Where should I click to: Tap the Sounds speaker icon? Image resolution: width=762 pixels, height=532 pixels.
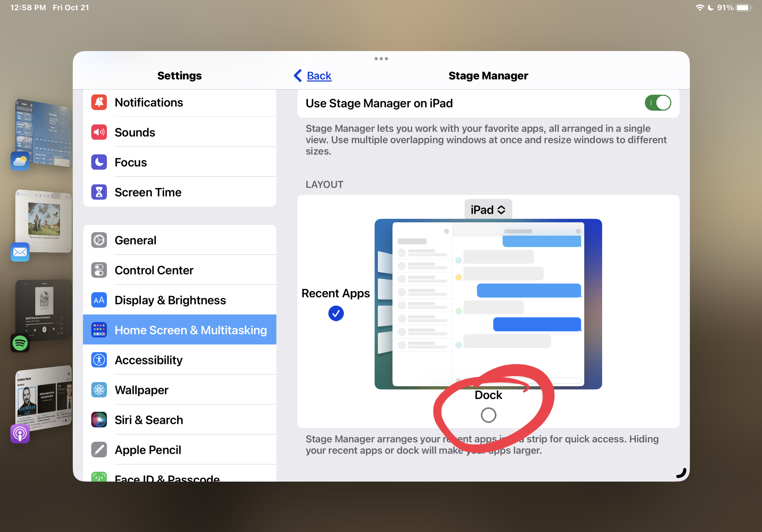click(x=99, y=132)
